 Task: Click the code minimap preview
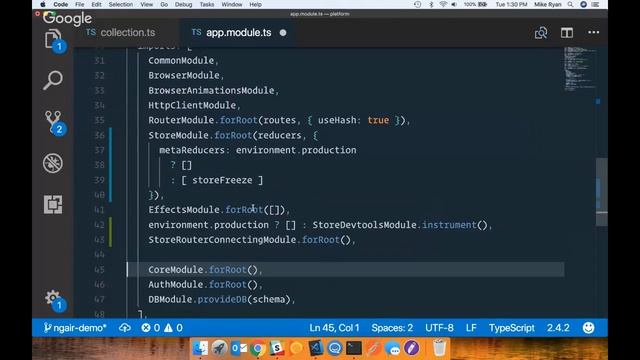(580, 69)
